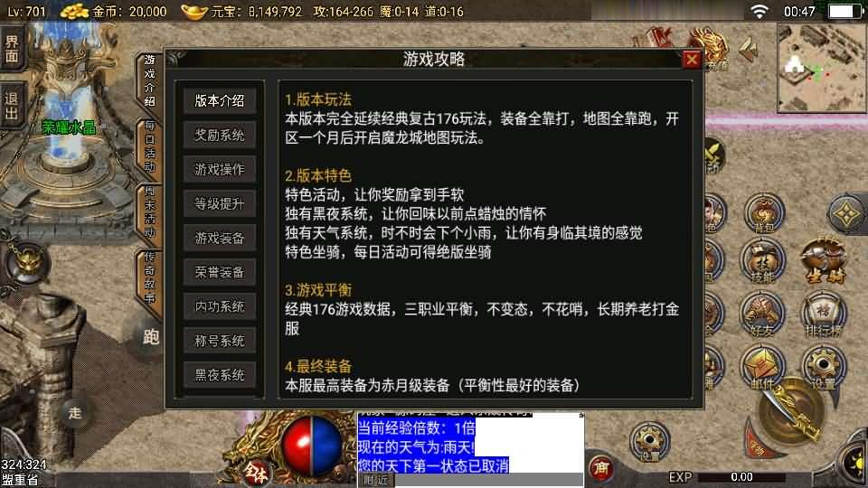Select the 奖励系统 guide section

(220, 135)
